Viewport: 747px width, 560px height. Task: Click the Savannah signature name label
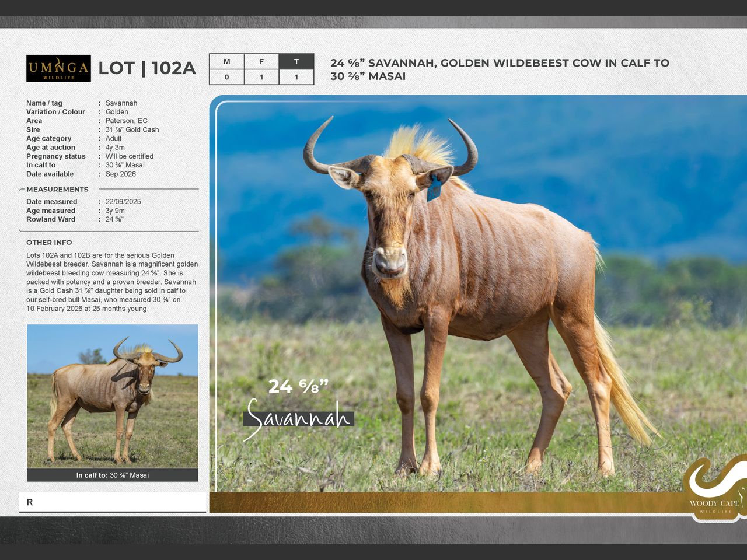[298, 419]
